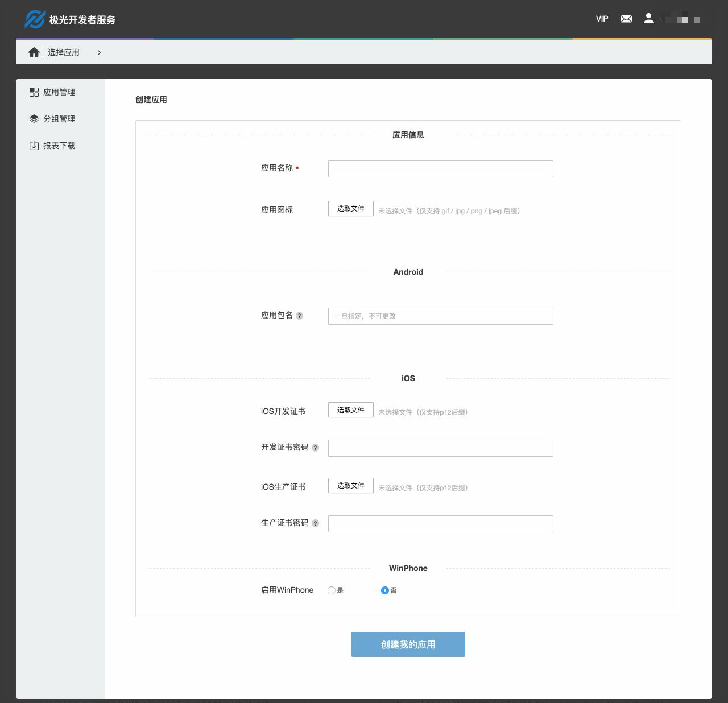Choose file for iOS开发证书
728x703 pixels.
[351, 410]
